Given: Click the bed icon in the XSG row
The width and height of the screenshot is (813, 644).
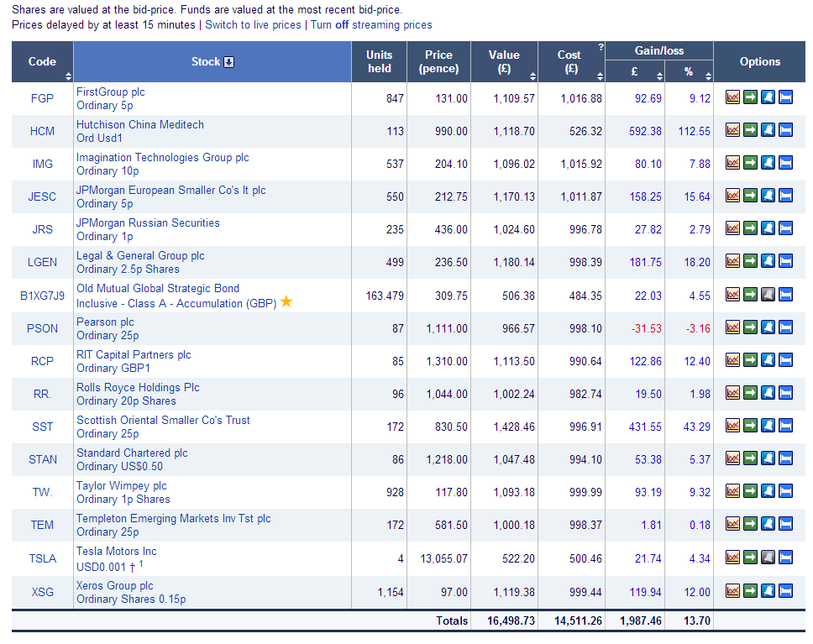Looking at the screenshot, I should pyautogui.click(x=785, y=590).
